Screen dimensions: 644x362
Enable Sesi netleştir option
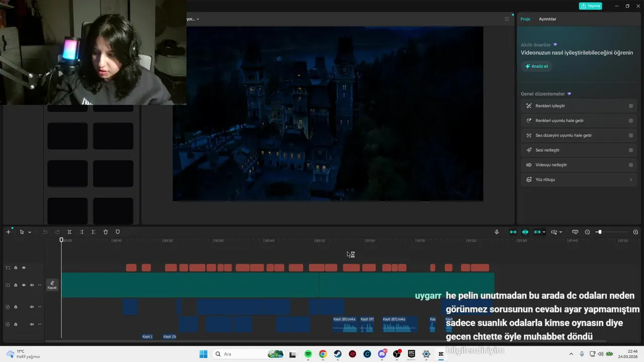(x=631, y=150)
